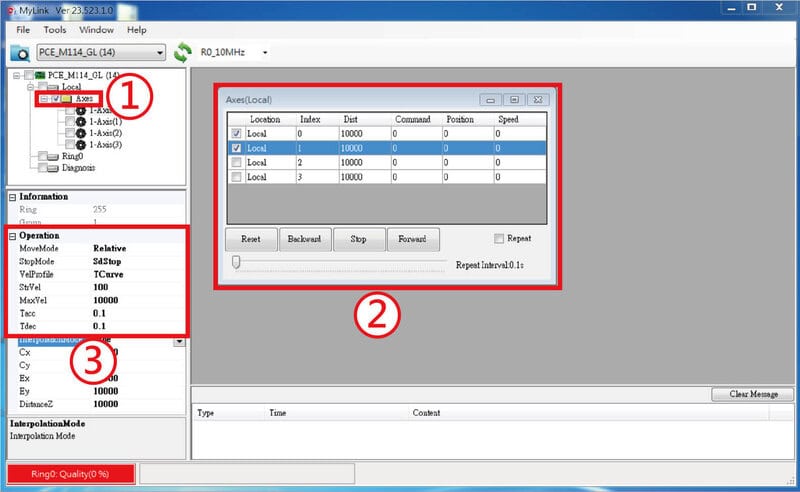800x492 pixels.
Task: Click the Type column header in message log
Action: 206,413
